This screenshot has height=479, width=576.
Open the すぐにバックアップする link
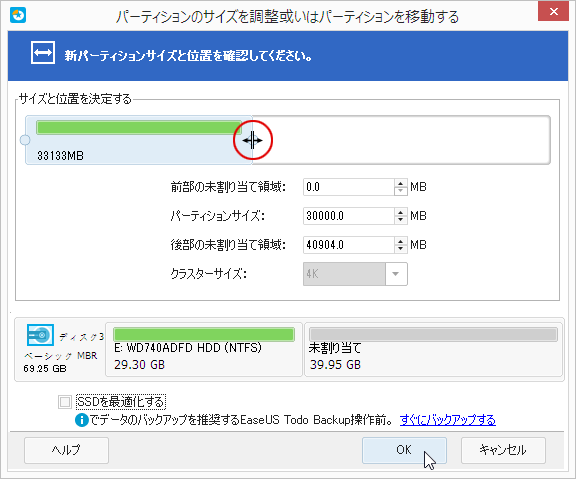[x=447, y=420]
